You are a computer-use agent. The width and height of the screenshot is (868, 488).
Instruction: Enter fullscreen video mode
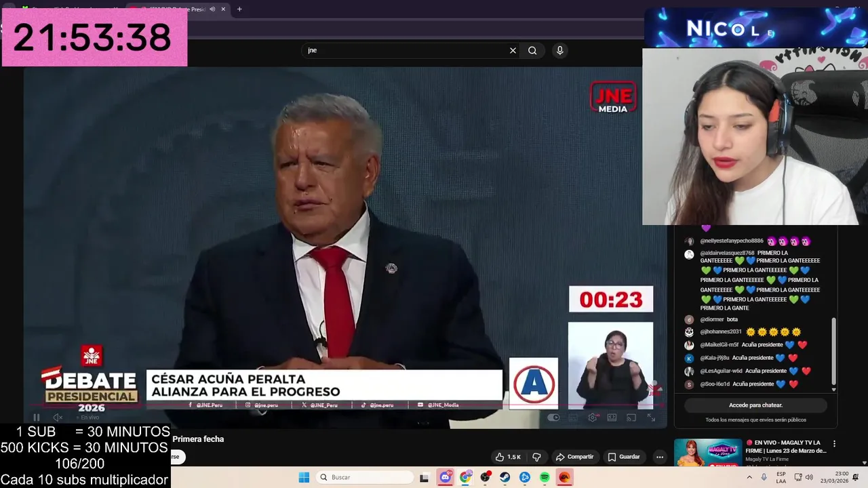point(651,418)
